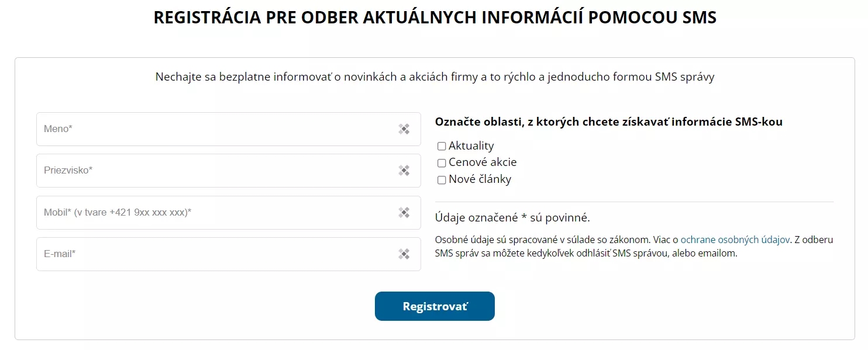Click the Nechajte sa bezplatne informovať subtitle
868x350 pixels.
click(435, 77)
